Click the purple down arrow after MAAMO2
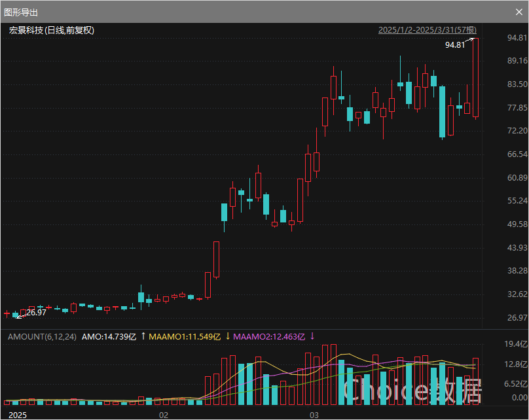The image size is (529, 420). 312,336
